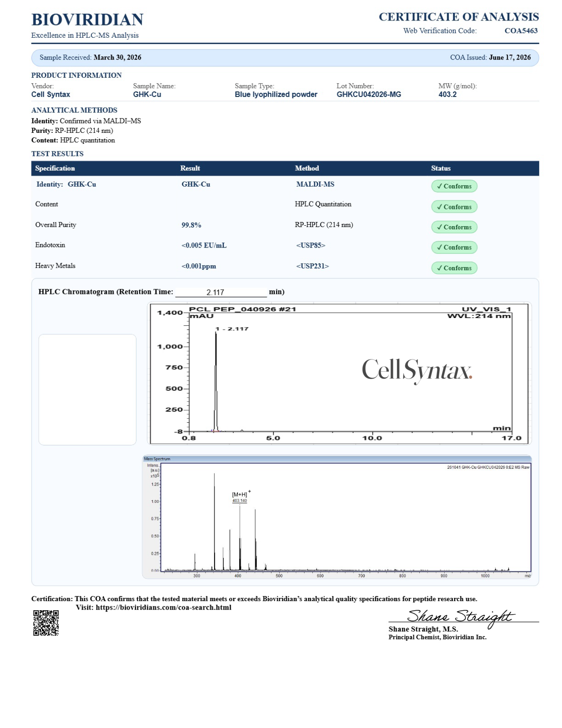The width and height of the screenshot is (562, 728).
Task: Click the Lot Number GHKCU042026-MG
Action: (369, 95)
